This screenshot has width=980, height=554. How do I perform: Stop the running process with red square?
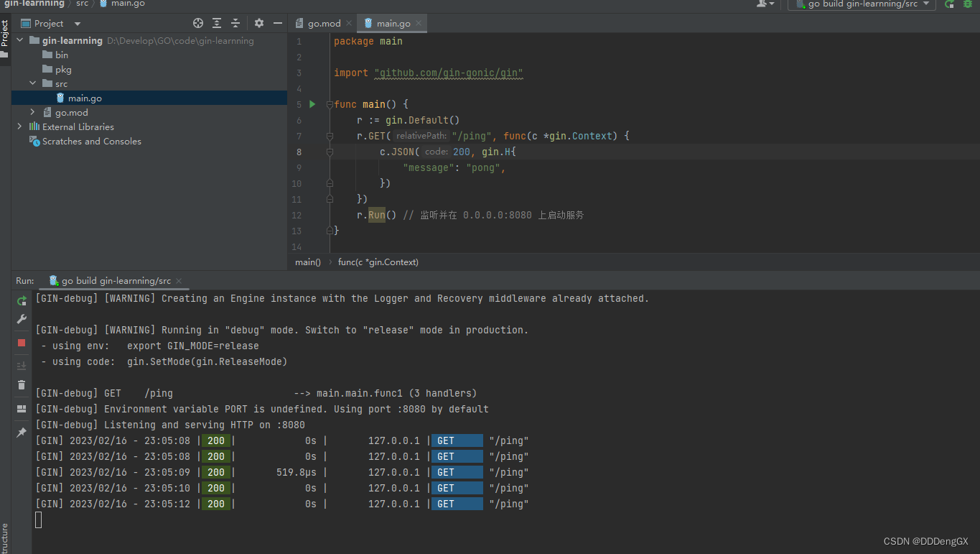point(22,343)
